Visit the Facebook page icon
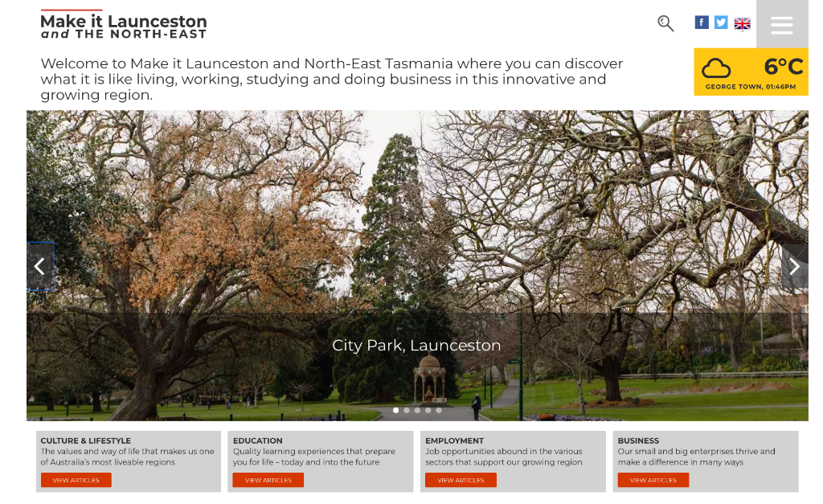 [702, 23]
